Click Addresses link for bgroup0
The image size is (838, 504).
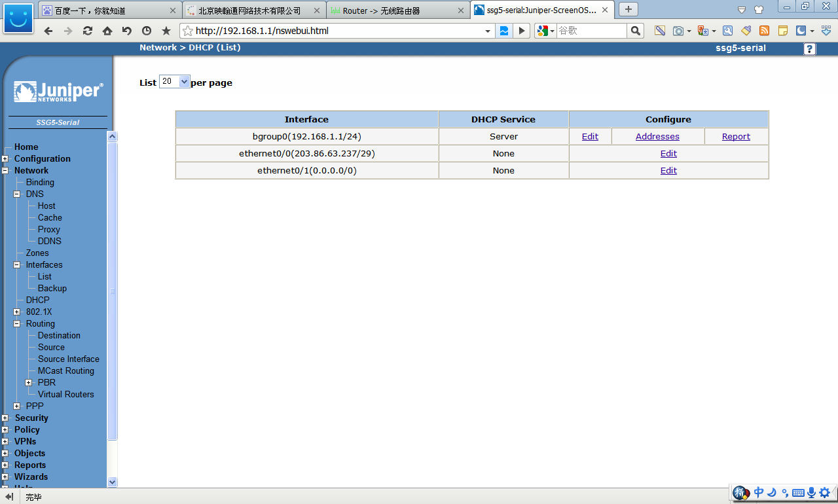click(657, 137)
